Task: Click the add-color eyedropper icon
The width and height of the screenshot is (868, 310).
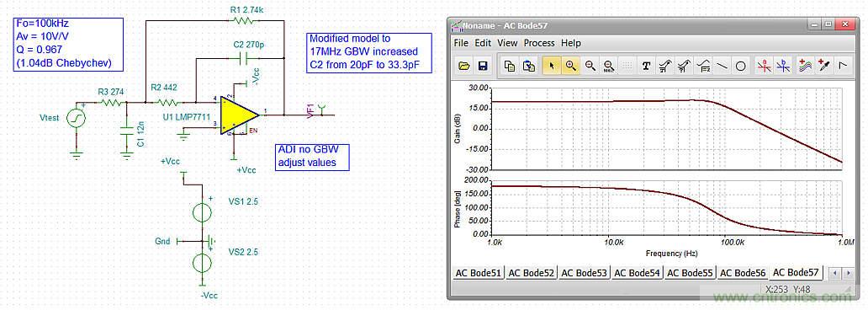Action: click(823, 66)
